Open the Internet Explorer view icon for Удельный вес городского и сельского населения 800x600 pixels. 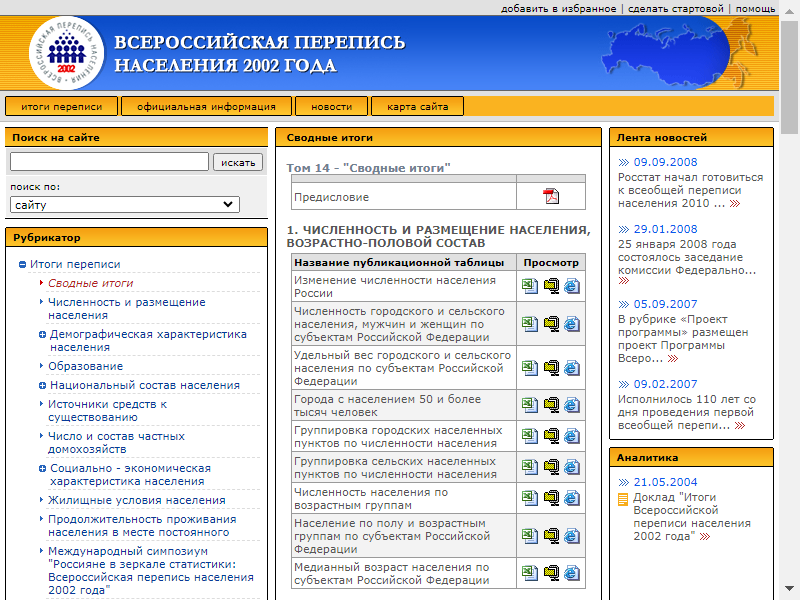(571, 367)
